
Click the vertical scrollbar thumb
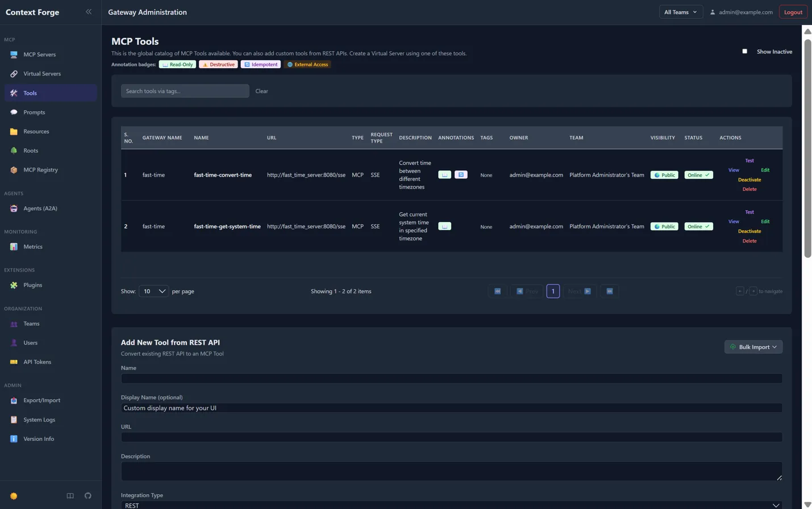click(807, 148)
